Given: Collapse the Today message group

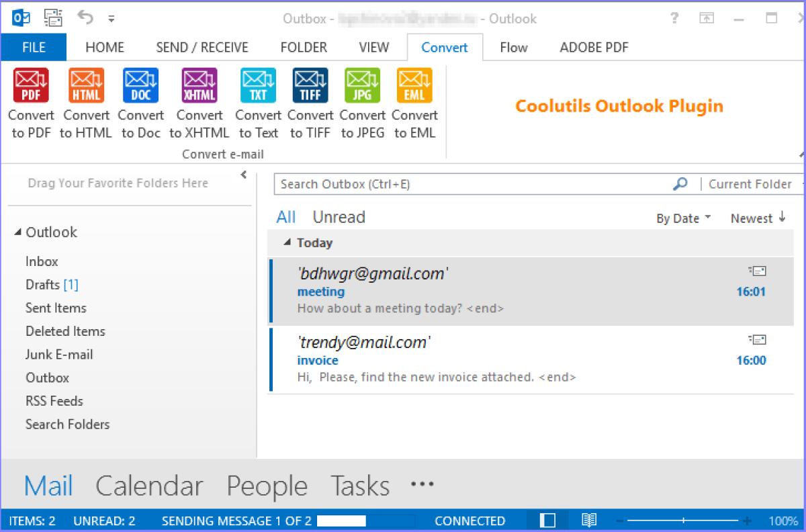Looking at the screenshot, I should (x=286, y=242).
